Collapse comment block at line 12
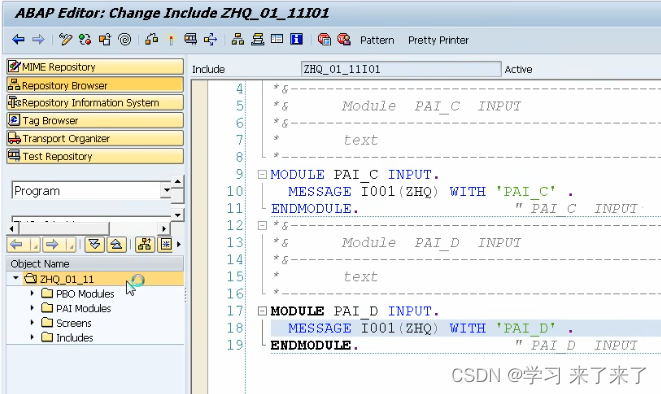661x394 pixels. click(x=262, y=225)
